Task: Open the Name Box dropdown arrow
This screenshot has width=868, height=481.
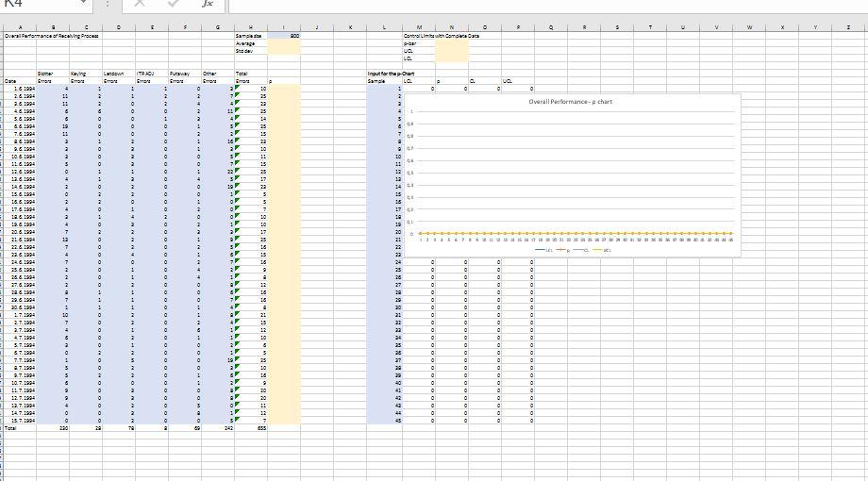Action: pyautogui.click(x=83, y=3)
